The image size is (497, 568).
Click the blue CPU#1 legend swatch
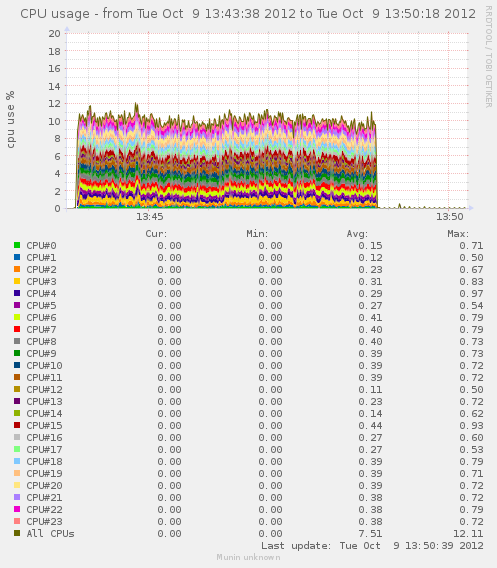pyautogui.click(x=17, y=257)
